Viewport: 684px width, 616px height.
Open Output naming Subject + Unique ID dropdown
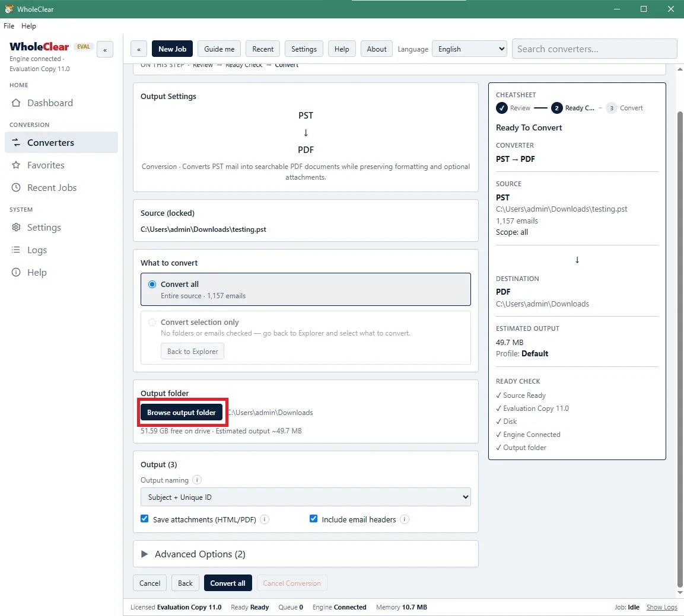point(306,497)
